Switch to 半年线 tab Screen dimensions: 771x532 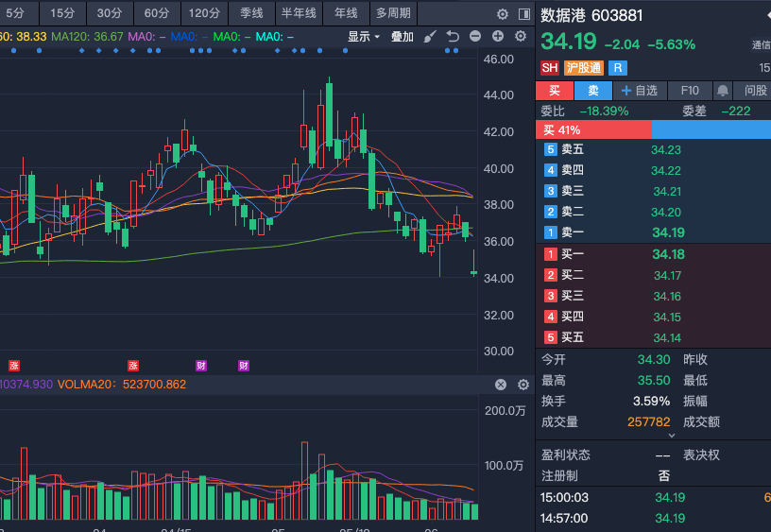click(299, 13)
